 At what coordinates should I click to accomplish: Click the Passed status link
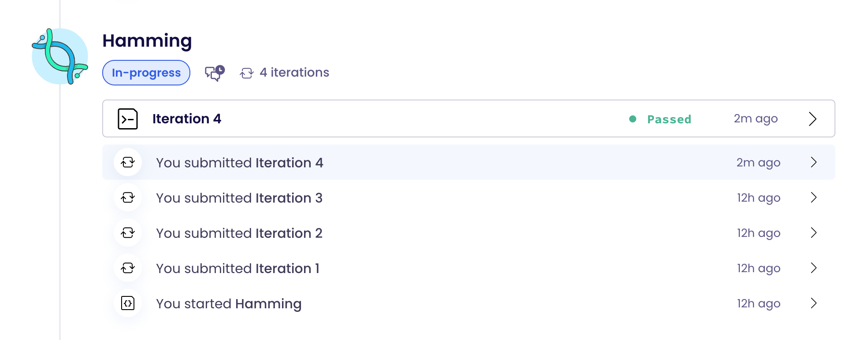click(669, 119)
